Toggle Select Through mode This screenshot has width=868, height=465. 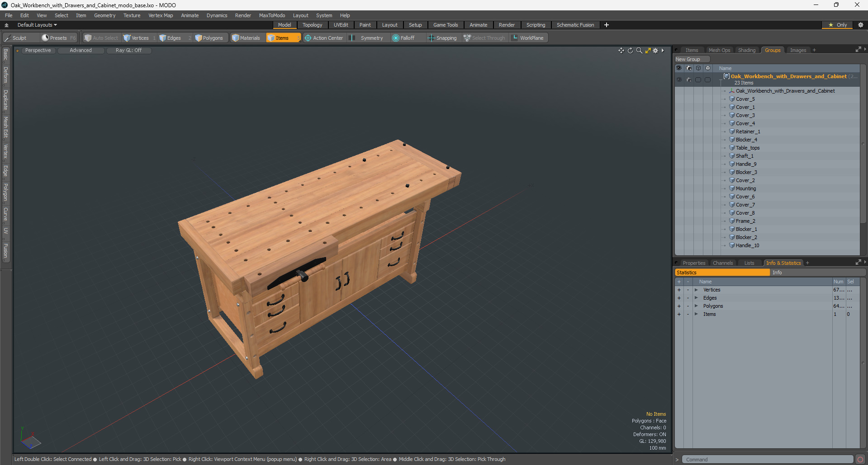(x=484, y=38)
